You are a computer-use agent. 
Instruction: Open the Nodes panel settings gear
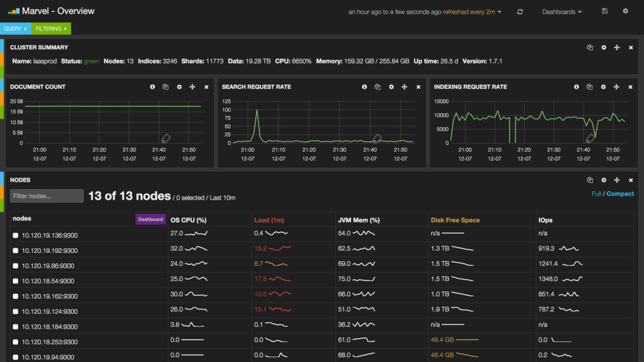(604, 180)
